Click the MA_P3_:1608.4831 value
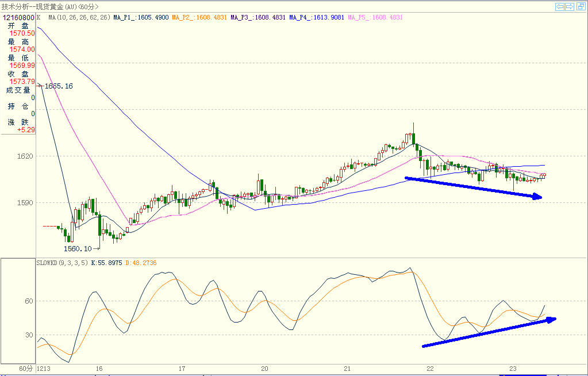The height and width of the screenshot is (376, 588). pyautogui.click(x=258, y=17)
